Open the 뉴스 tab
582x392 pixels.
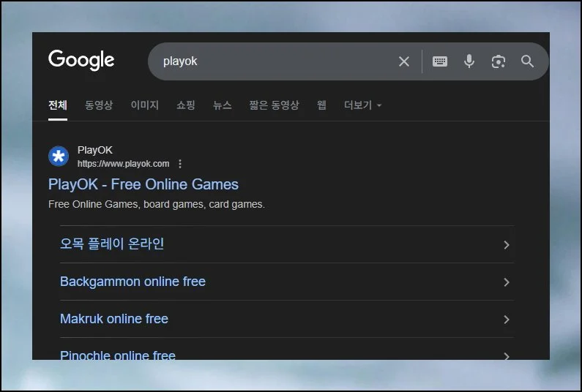[x=223, y=105]
